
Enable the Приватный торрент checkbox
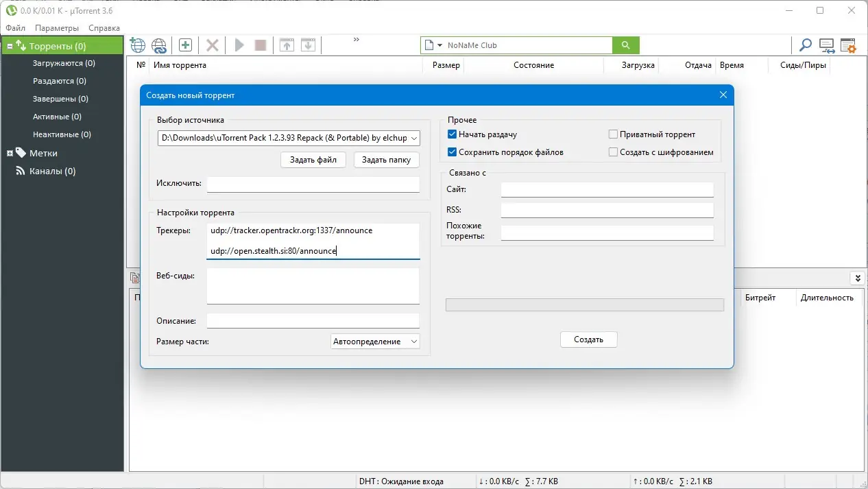[x=614, y=134]
